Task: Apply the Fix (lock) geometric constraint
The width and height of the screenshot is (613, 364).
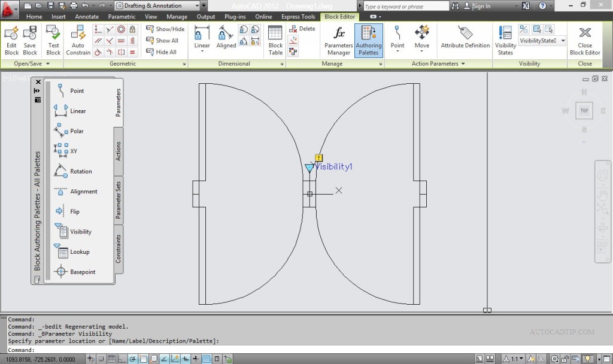Action: click(x=132, y=29)
